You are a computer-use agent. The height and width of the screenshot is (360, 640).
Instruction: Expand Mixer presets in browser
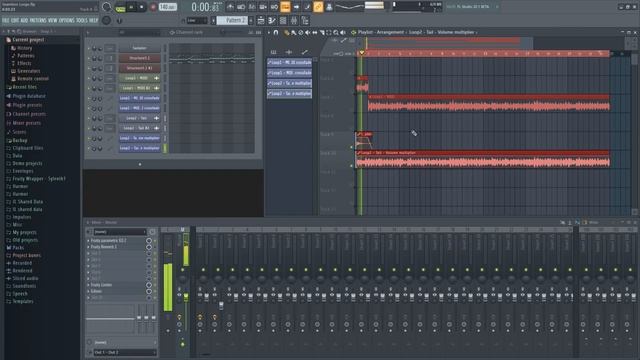(27, 123)
